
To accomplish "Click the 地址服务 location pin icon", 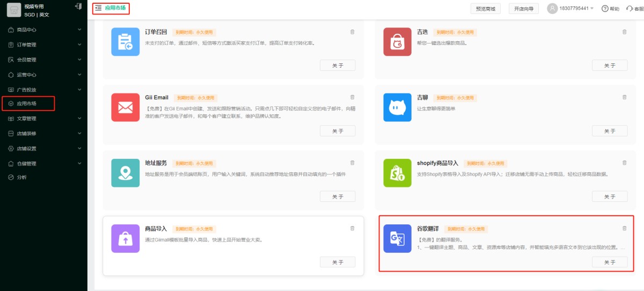I will [x=125, y=173].
